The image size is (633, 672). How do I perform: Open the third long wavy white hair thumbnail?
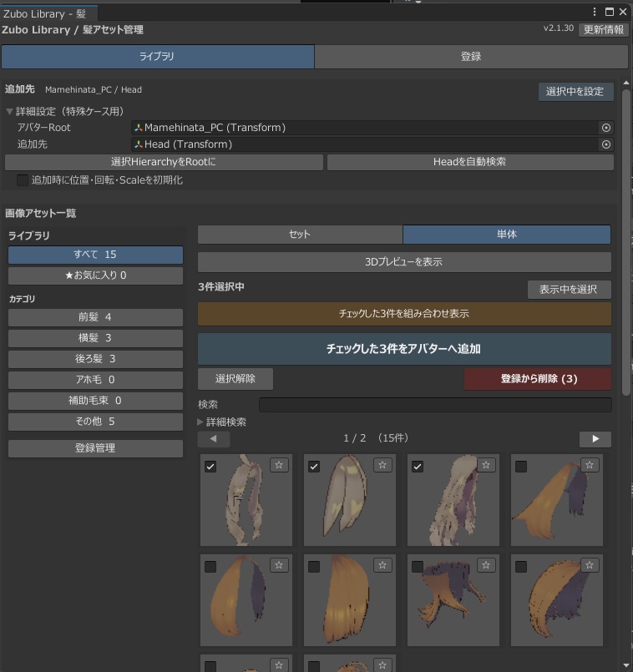pyautogui.click(x=453, y=500)
